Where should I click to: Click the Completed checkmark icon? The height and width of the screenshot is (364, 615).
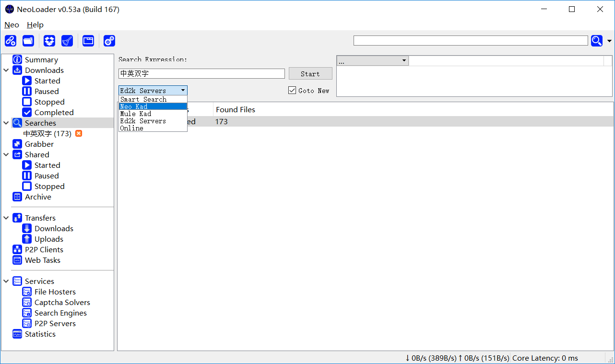click(x=27, y=112)
